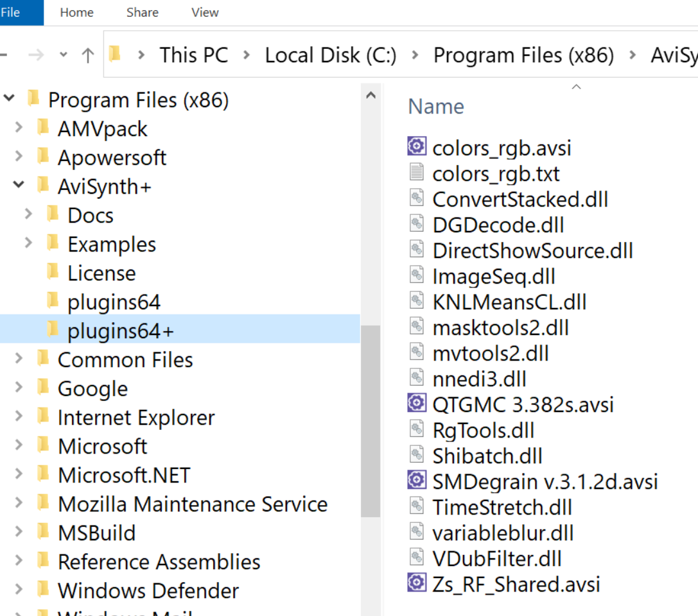Expand the Examples folder node

[x=28, y=243]
